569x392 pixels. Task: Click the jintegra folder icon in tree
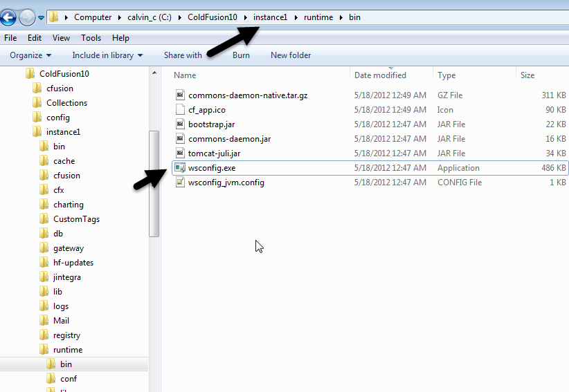click(44, 277)
